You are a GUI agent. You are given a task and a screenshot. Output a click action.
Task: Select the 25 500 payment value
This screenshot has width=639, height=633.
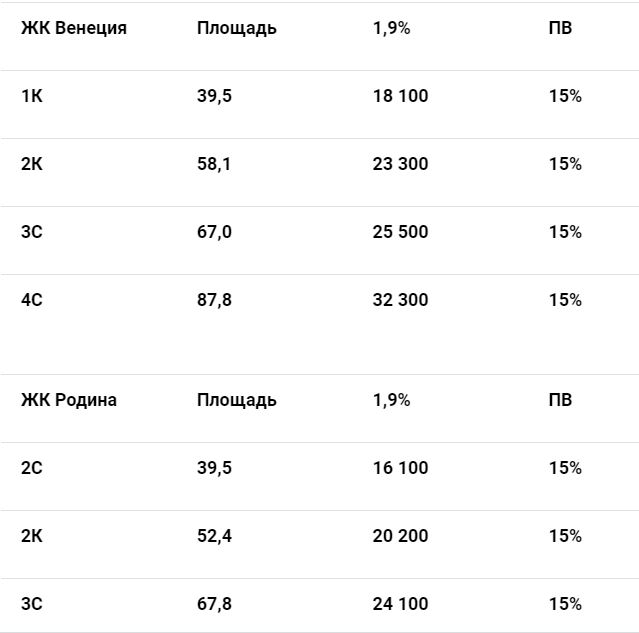[400, 232]
